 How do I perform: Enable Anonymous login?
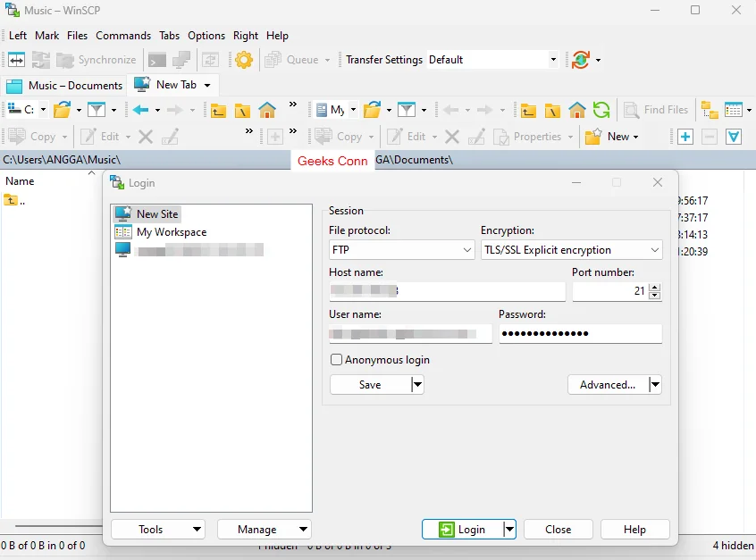337,360
